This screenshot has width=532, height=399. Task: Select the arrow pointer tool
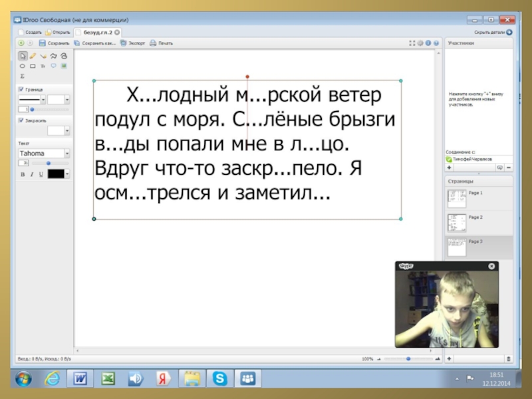(x=23, y=56)
